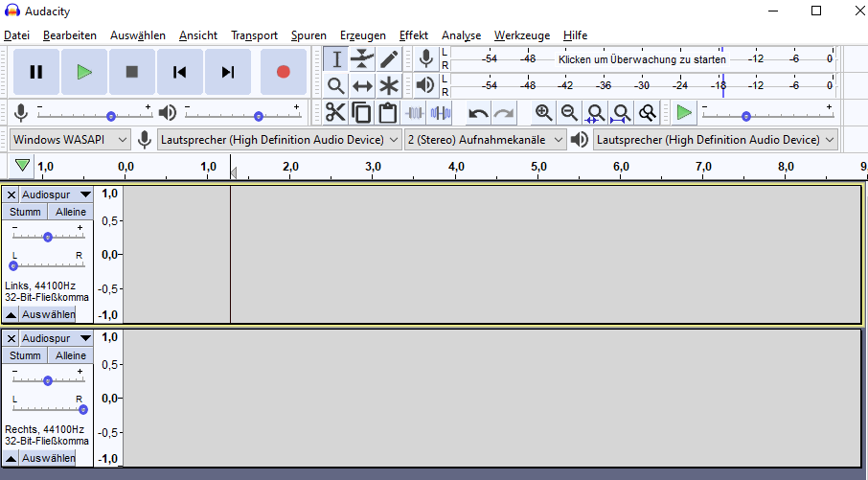Viewport: 868px width, 480px height.
Task: Click the recording volume slider handle
Action: [111, 116]
